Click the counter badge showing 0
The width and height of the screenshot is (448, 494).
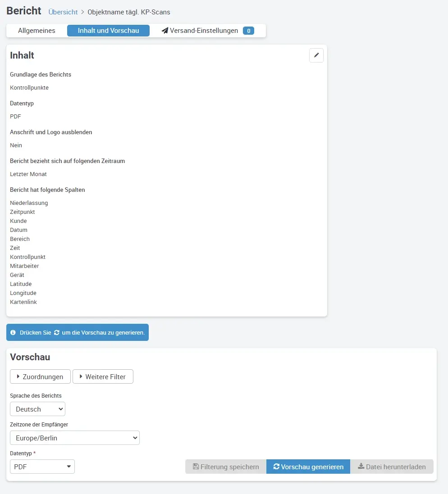tap(248, 31)
